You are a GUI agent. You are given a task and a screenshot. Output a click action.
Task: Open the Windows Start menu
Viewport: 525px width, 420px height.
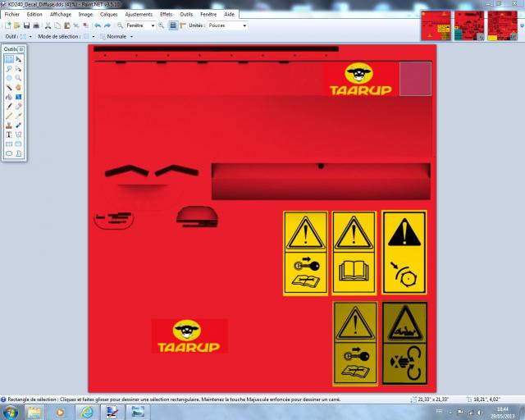point(11,413)
